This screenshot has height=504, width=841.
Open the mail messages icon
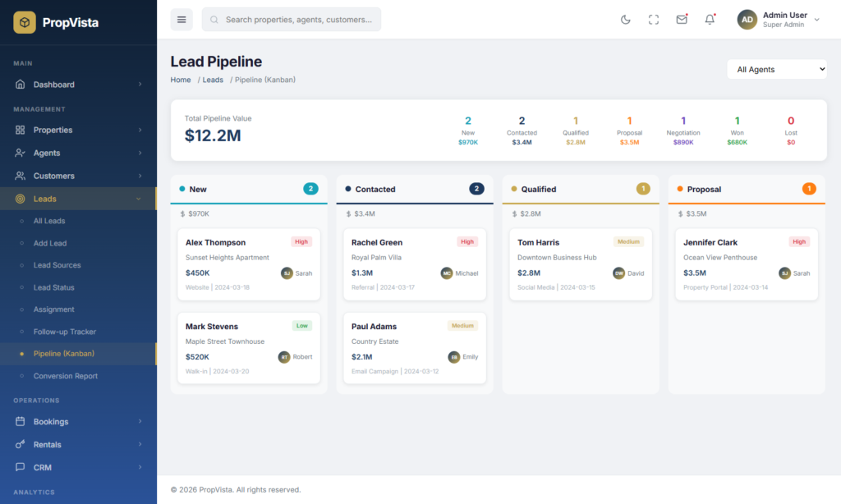(682, 20)
